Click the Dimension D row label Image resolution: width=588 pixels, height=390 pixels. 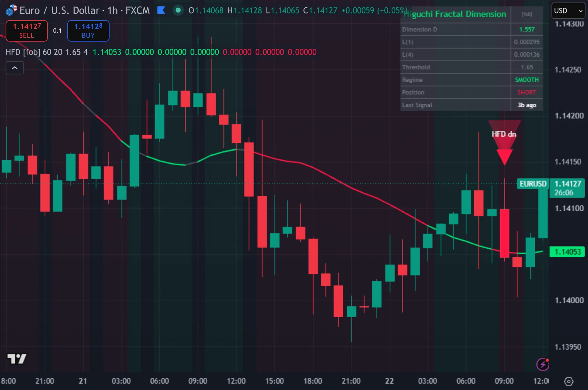[x=420, y=29]
